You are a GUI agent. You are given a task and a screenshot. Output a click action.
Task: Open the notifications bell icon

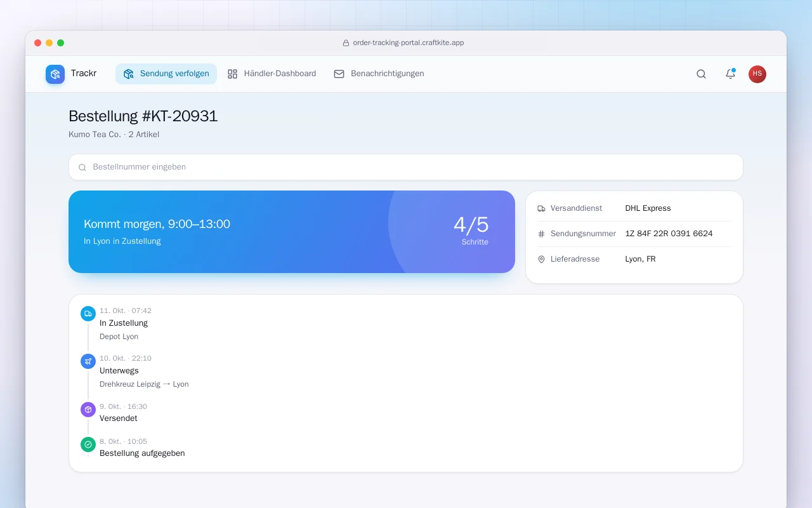[x=730, y=74]
